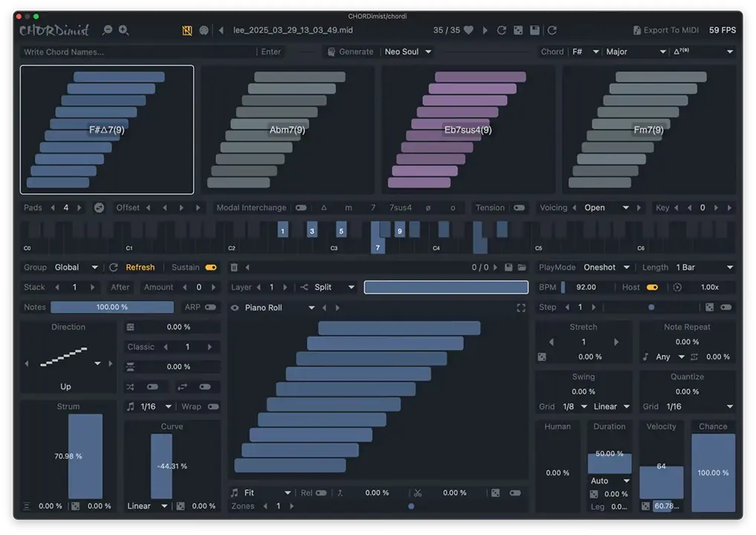Click the clock icon next to 1.00x
The image size is (756, 535).
click(x=677, y=288)
